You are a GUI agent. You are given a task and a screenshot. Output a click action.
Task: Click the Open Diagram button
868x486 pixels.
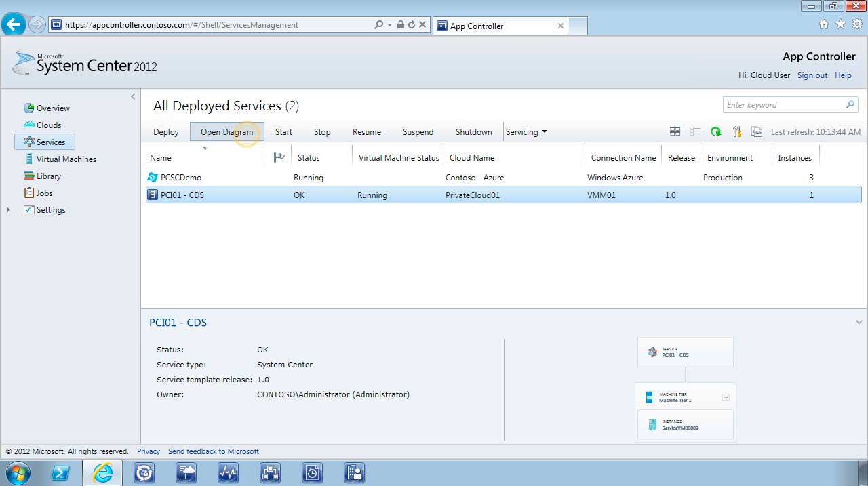(226, 131)
